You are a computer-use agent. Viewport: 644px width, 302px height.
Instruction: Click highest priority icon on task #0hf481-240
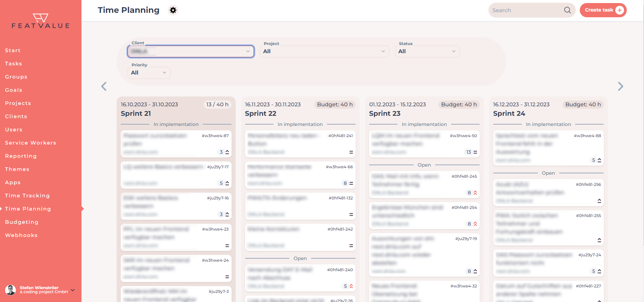tap(351, 286)
